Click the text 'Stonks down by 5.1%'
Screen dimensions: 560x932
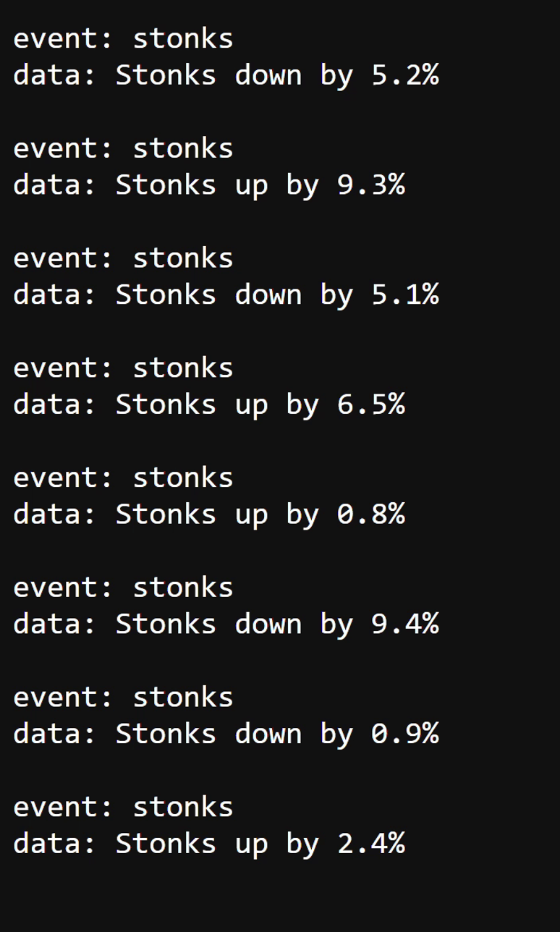tap(276, 295)
